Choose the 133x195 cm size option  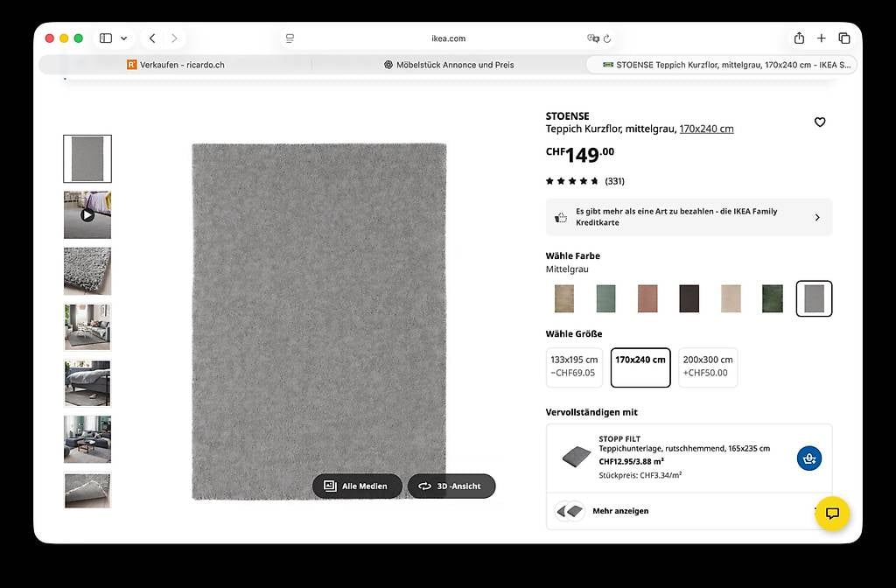point(574,367)
